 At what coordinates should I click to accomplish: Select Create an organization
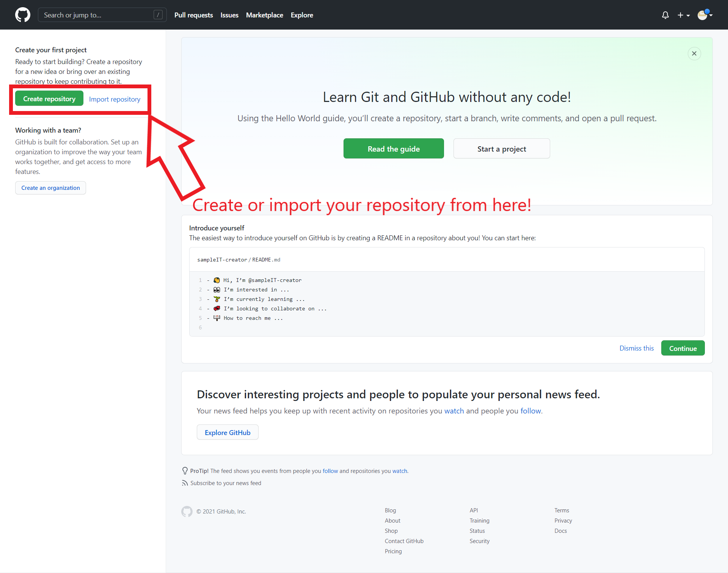pyautogui.click(x=50, y=188)
